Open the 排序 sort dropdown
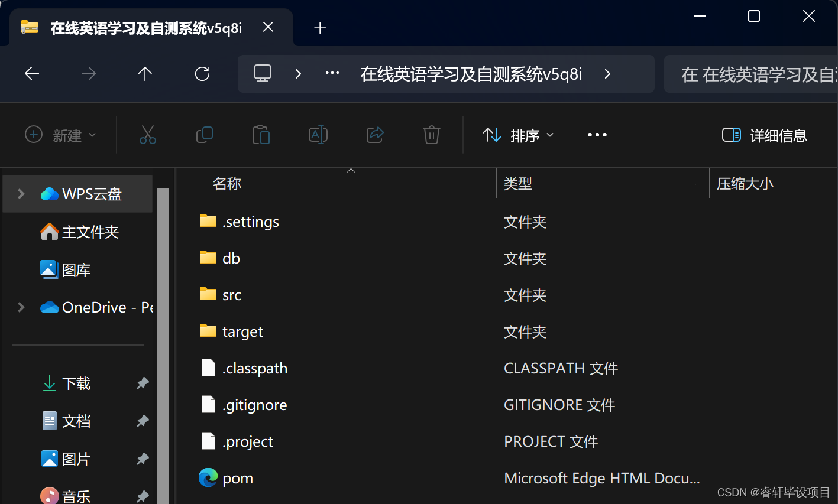 pos(519,135)
